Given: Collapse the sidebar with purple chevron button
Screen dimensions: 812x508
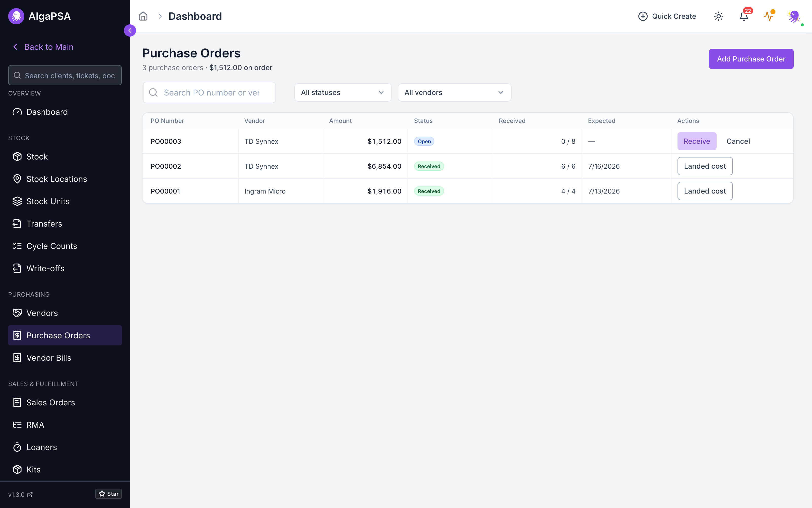Looking at the screenshot, I should pos(130,30).
